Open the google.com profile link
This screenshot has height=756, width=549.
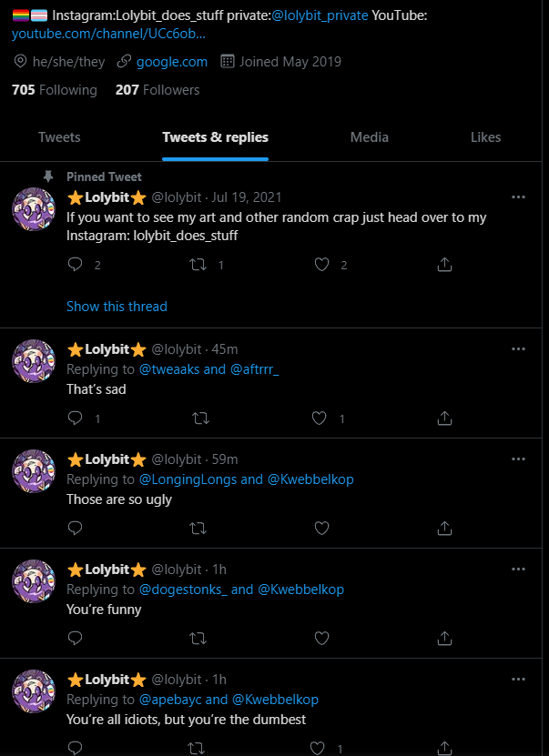171,62
